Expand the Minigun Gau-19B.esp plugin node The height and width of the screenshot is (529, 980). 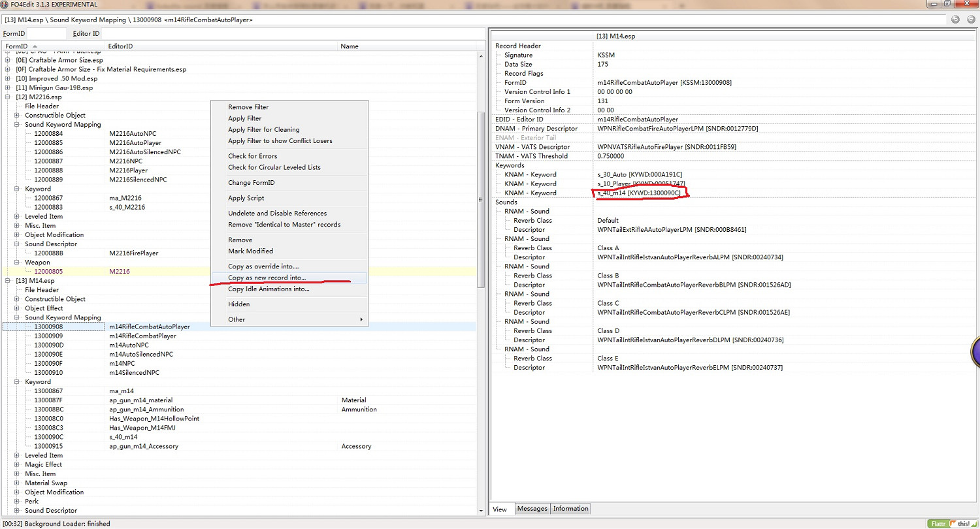point(7,88)
